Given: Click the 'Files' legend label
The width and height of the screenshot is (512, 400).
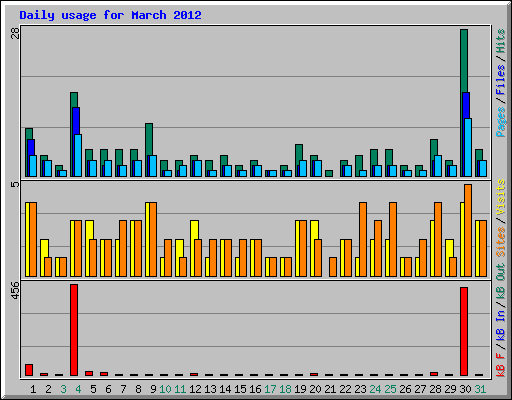Looking at the screenshot, I should (501, 80).
